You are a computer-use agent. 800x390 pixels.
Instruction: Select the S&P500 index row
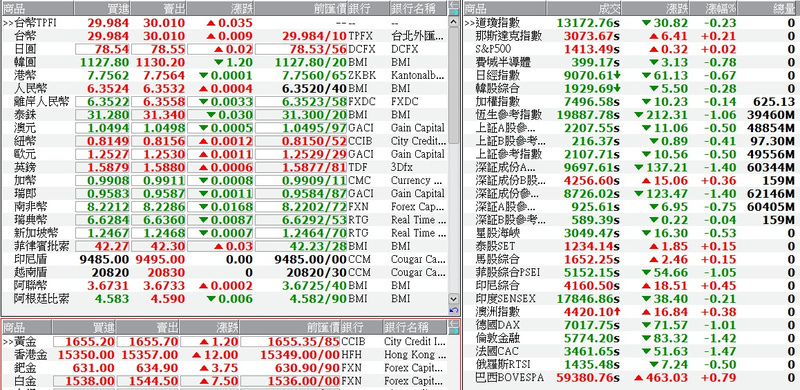[x=632, y=49]
